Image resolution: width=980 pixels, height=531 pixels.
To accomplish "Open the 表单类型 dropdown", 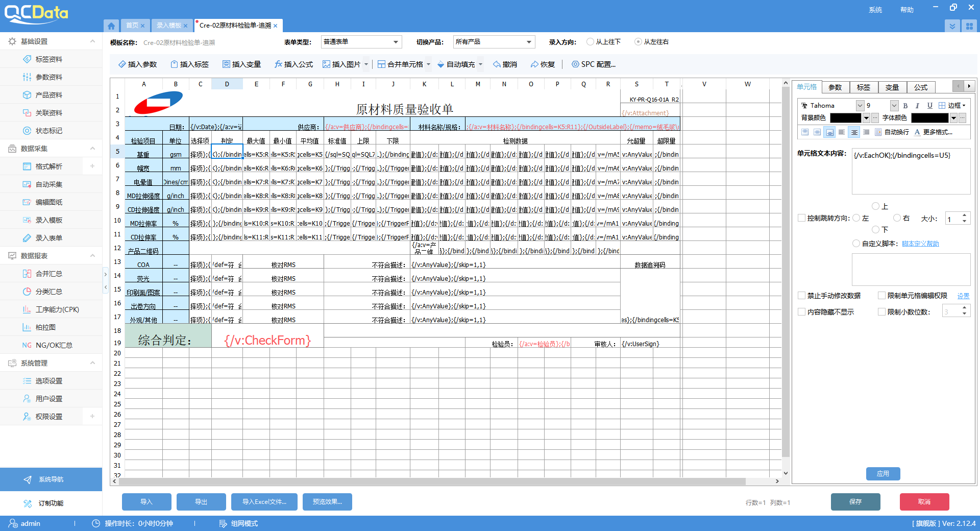I will (x=361, y=42).
